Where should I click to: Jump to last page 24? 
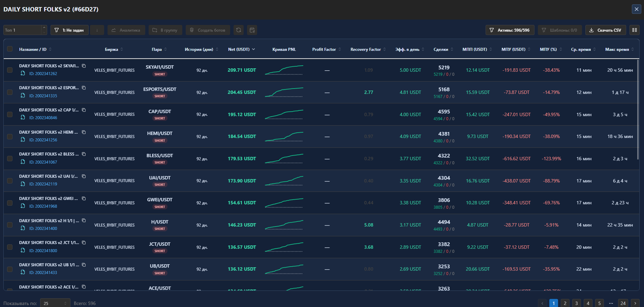pos(623,303)
